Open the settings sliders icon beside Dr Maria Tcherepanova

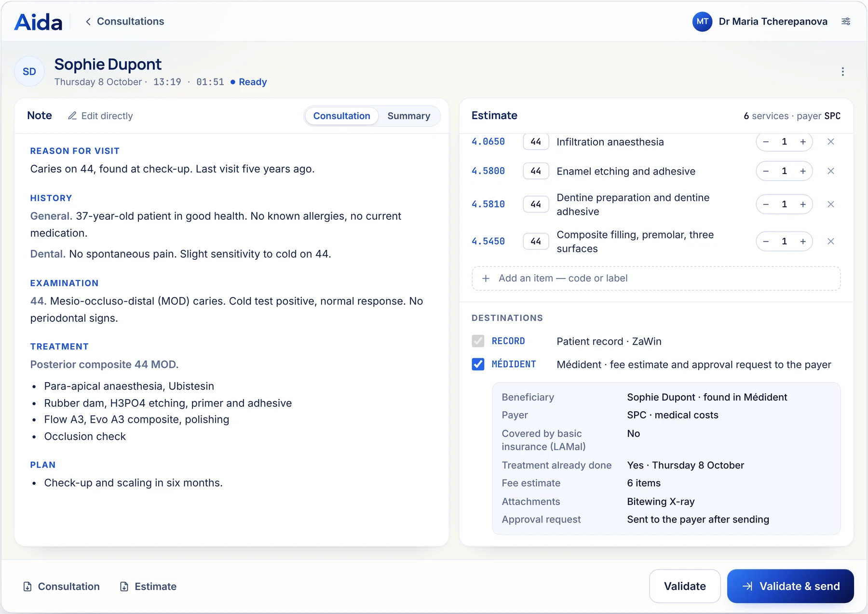coord(846,21)
